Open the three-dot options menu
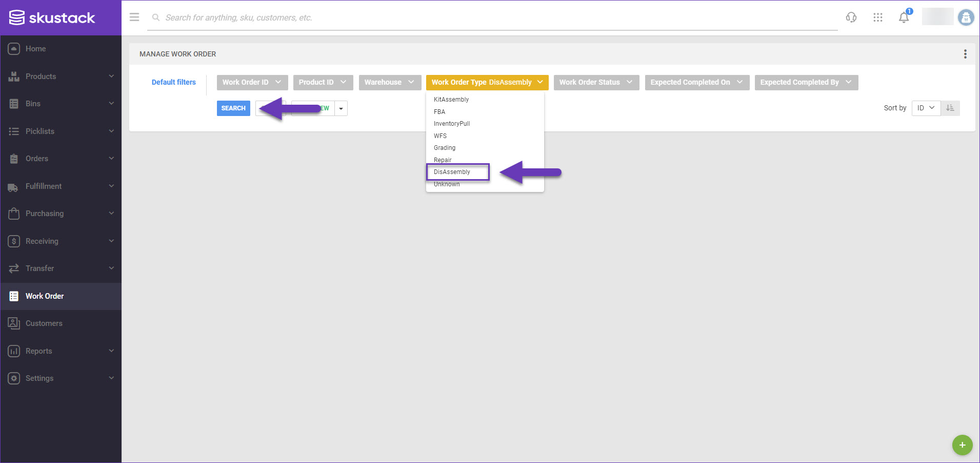 coord(965,54)
